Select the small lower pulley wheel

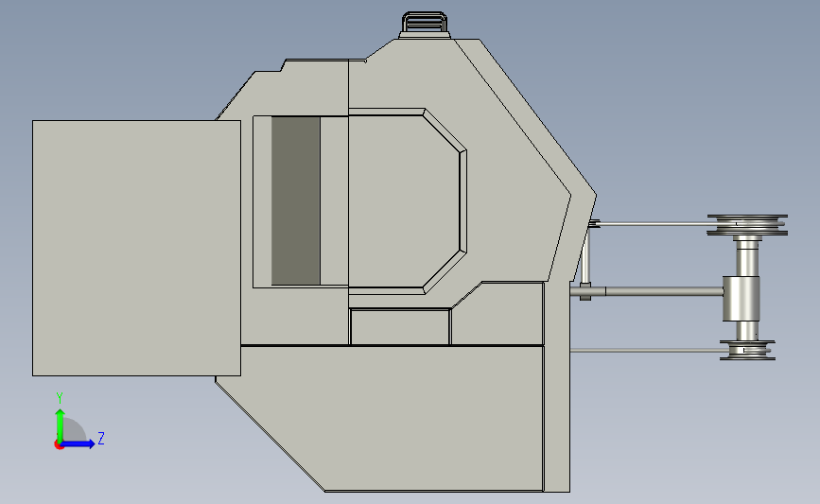pyautogui.click(x=747, y=350)
